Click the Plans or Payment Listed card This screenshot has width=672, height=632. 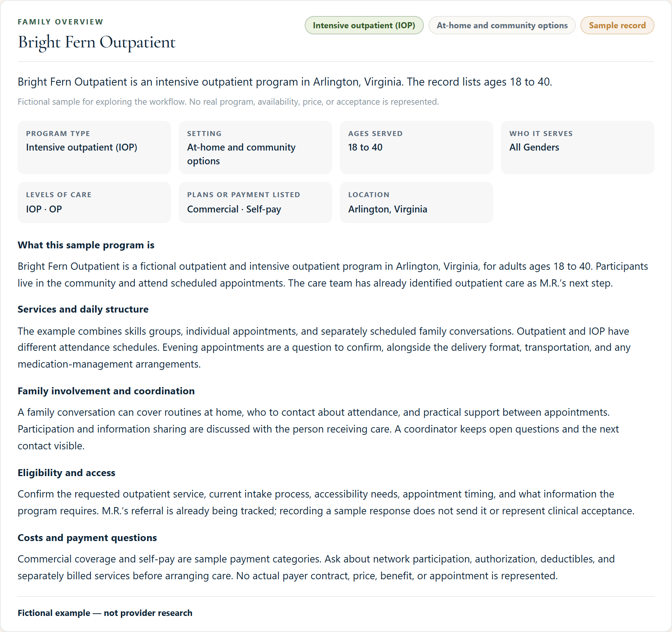(255, 203)
